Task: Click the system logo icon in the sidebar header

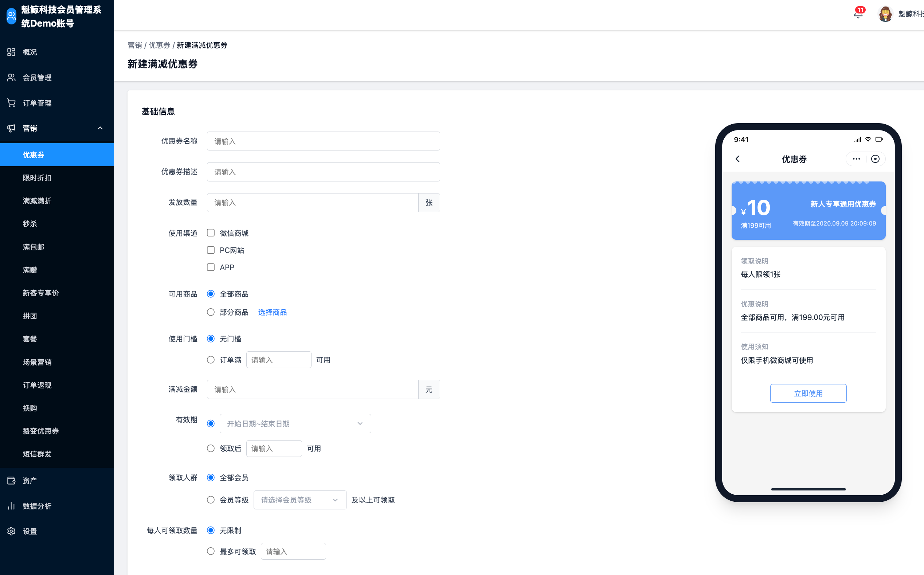Action: (x=11, y=16)
